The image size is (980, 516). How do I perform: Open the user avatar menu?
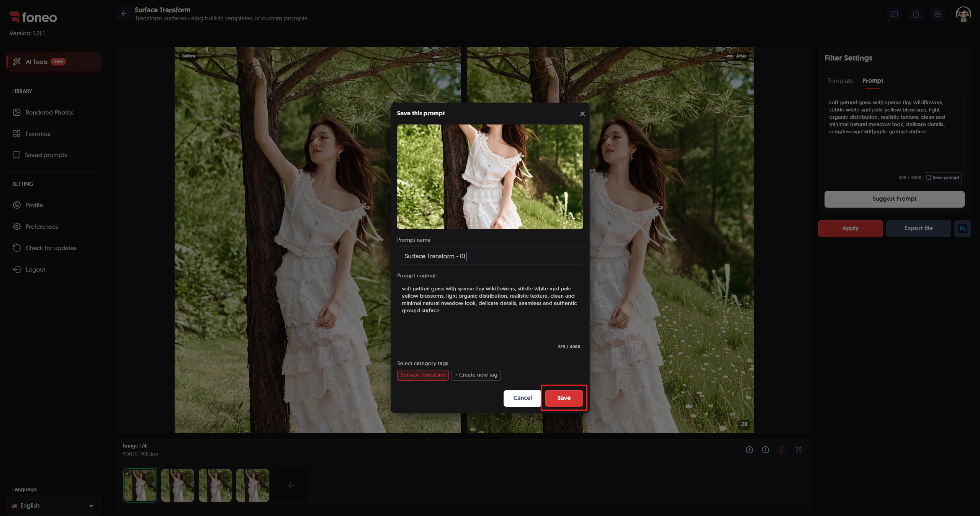coord(963,14)
